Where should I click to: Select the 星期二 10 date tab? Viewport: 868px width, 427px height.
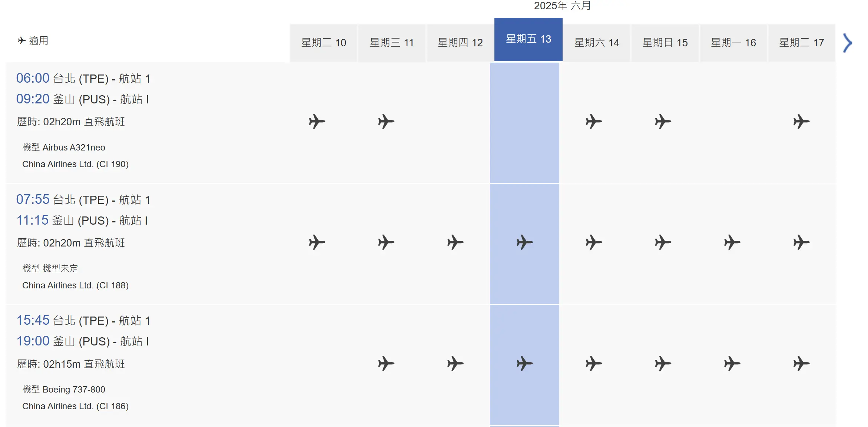pos(324,43)
